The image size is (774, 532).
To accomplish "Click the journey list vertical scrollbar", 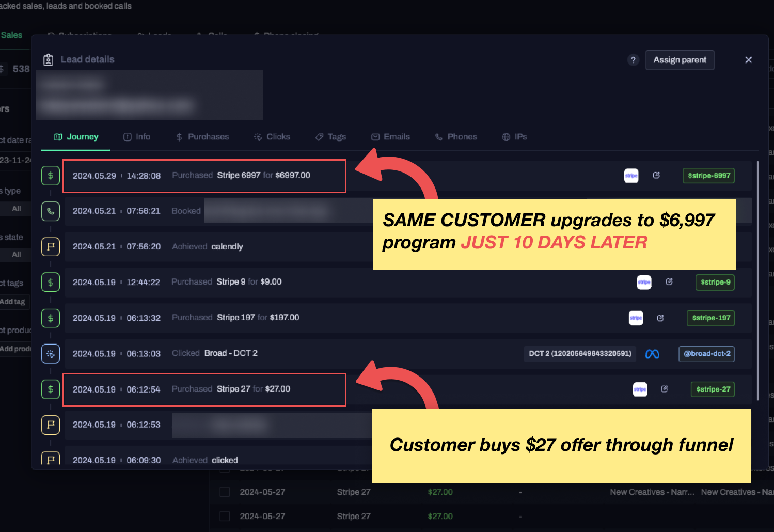I will 757,280.
